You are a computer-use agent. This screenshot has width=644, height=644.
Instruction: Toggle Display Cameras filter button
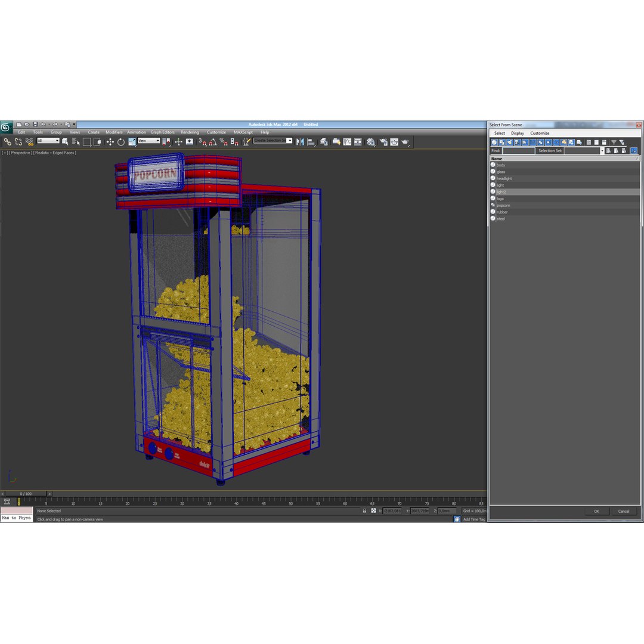tap(518, 142)
